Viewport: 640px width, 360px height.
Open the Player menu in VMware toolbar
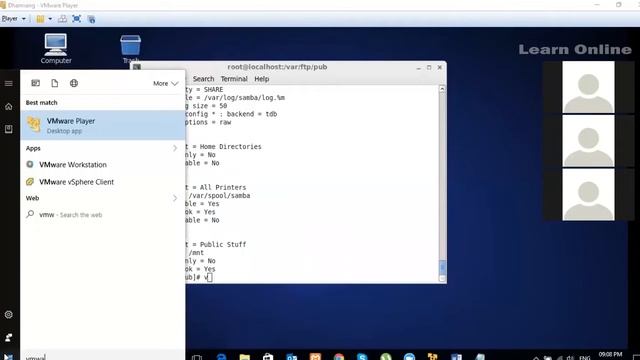point(13,19)
